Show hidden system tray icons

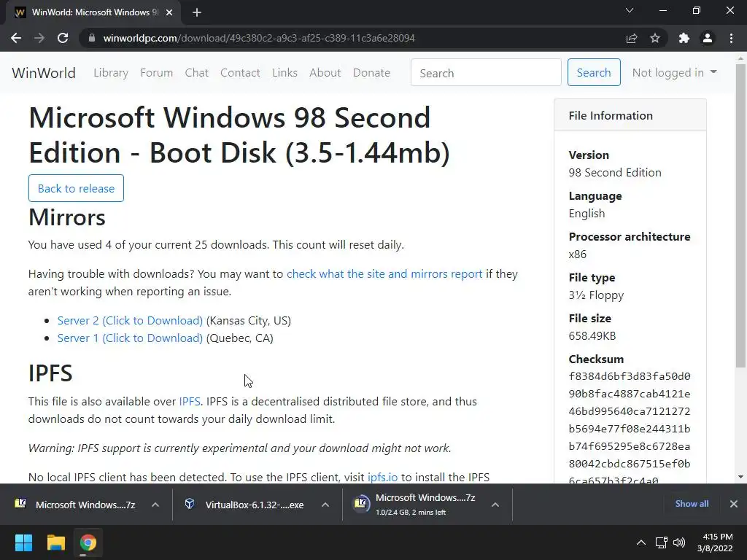tap(640, 542)
